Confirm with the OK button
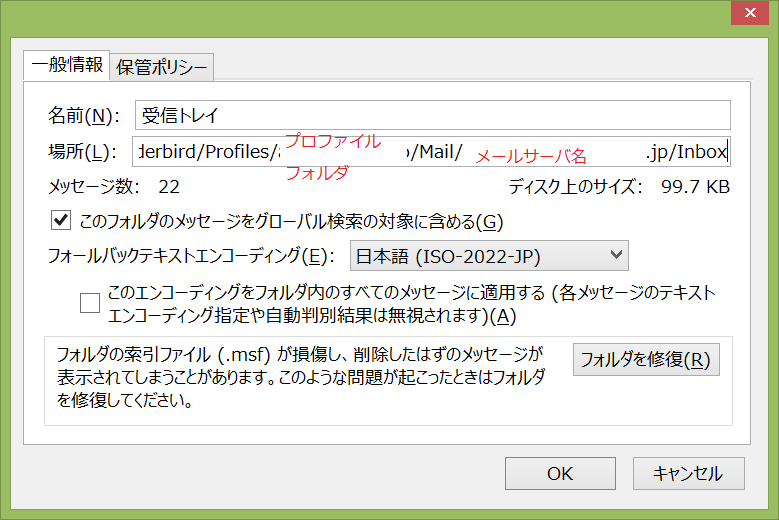779x520 pixels. 559,474
